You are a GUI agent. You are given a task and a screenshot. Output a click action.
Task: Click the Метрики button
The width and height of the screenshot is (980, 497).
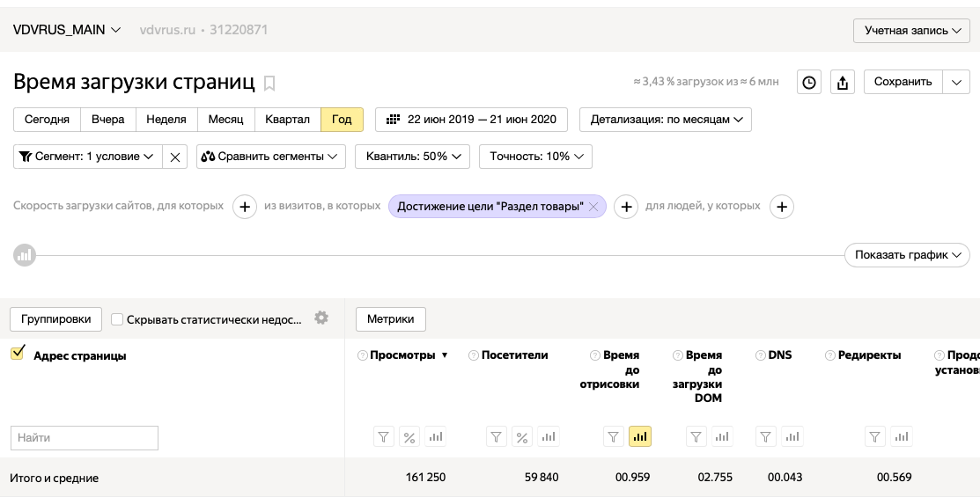[391, 319]
